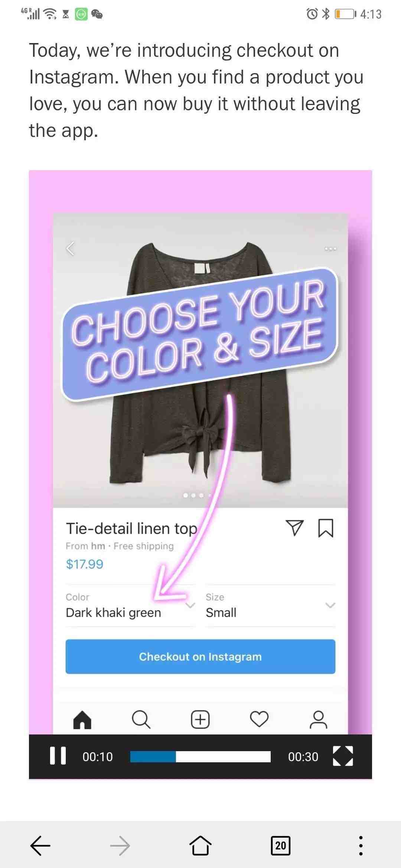Open Instagram search tab
401x868 pixels.
point(141,720)
